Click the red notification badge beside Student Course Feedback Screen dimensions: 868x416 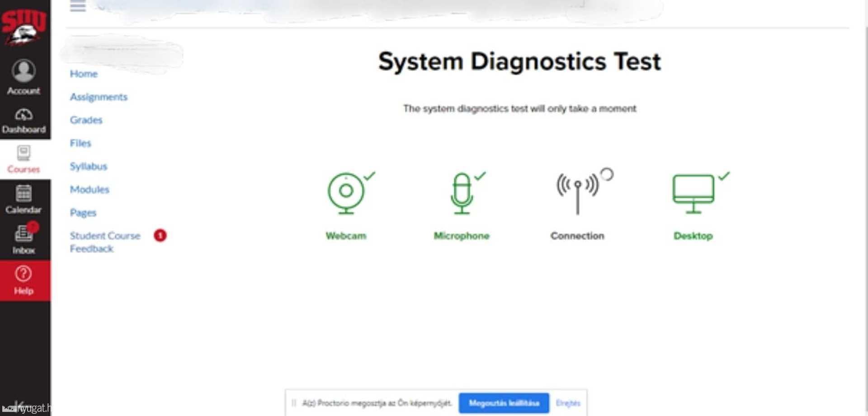160,235
